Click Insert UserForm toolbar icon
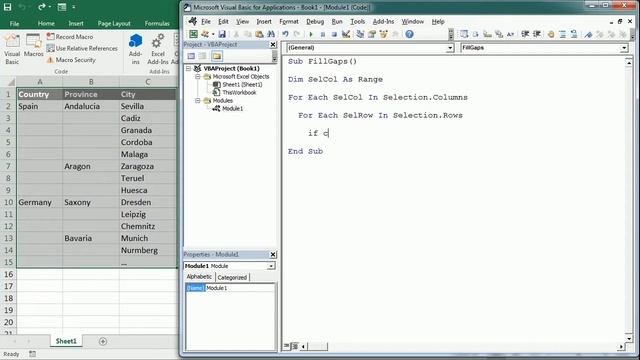640x360 pixels. coord(204,34)
